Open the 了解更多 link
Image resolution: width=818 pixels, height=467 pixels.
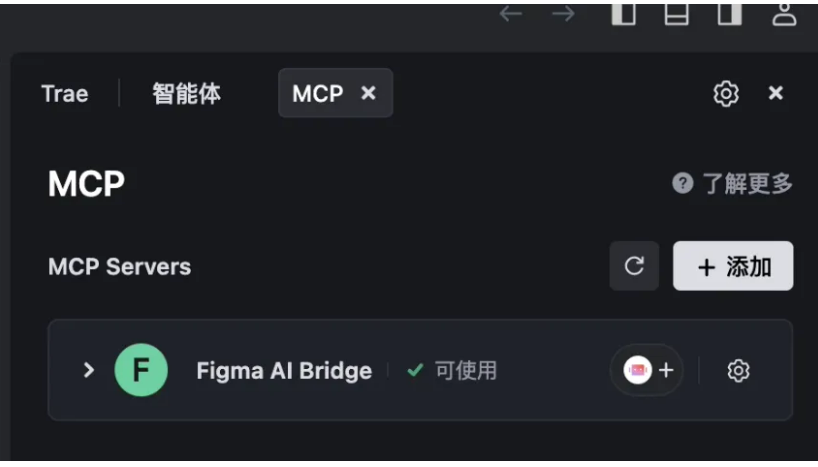pos(747,183)
